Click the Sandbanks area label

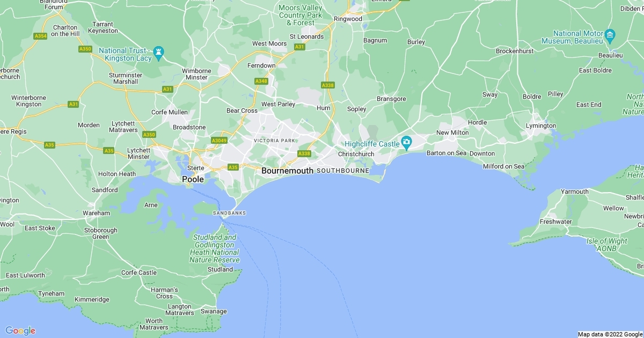pos(229,213)
